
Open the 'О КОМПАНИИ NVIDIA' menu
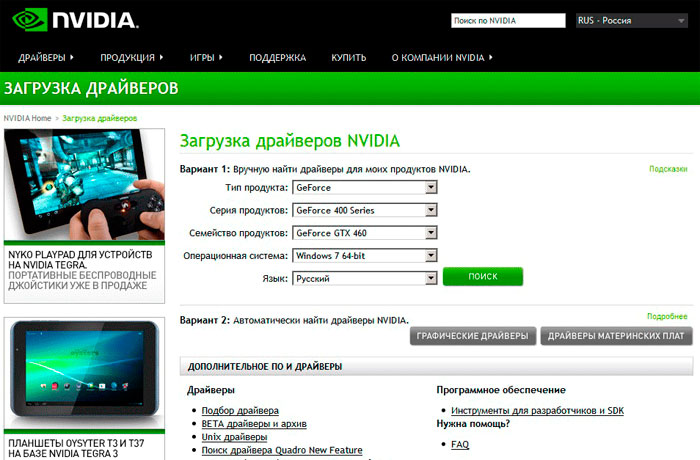(438, 58)
